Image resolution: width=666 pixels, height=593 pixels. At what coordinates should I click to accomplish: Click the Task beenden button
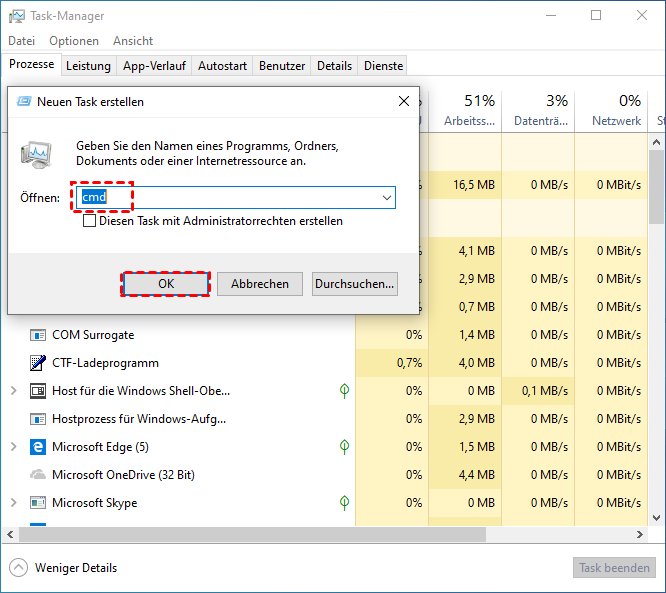click(614, 568)
